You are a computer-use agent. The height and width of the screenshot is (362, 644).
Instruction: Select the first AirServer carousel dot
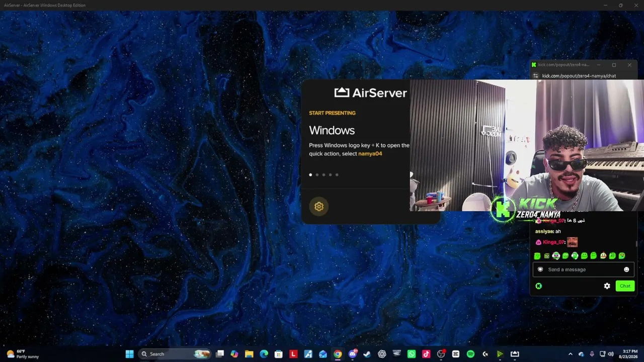point(310,175)
